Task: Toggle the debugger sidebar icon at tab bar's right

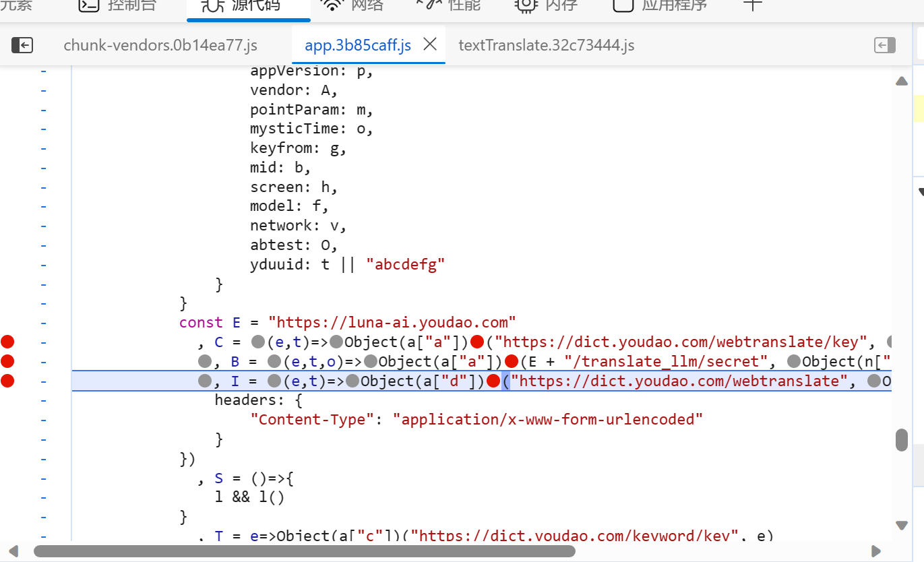Action: (x=885, y=45)
